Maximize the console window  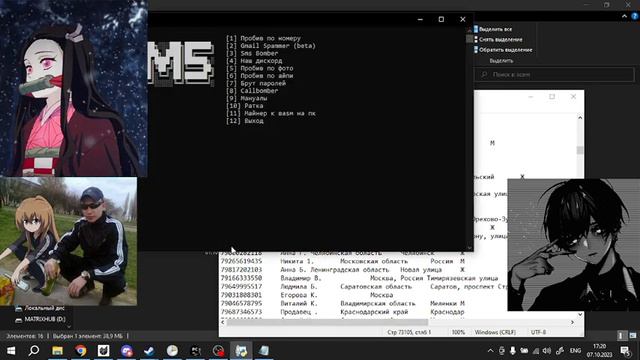coord(441,19)
